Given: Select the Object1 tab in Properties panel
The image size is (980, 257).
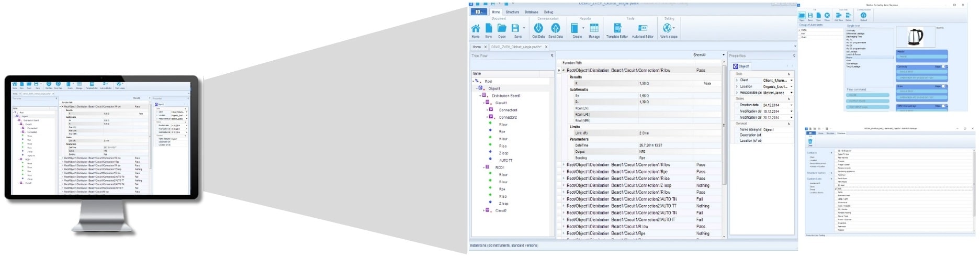Looking at the screenshot, I should tap(741, 66).
